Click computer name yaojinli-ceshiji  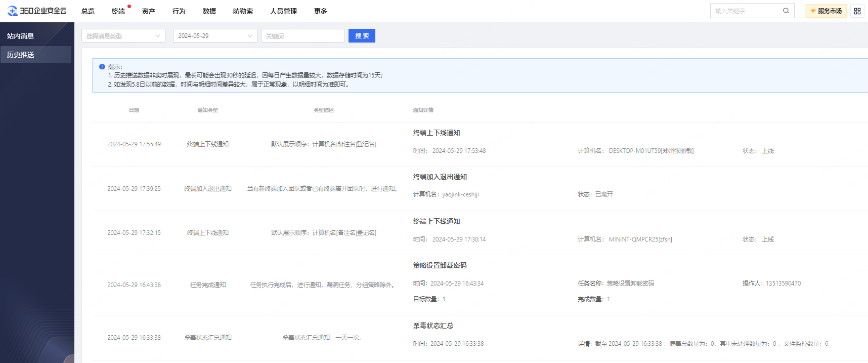tap(460, 194)
